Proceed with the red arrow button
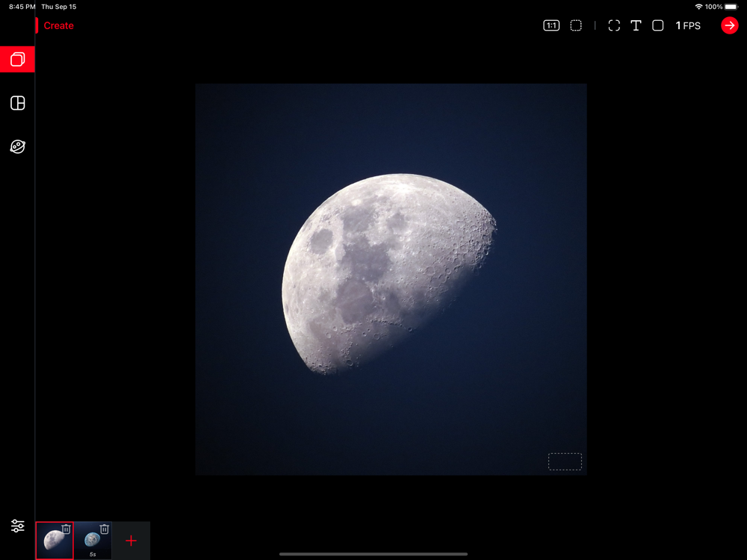Screen dimensions: 747x560 pyautogui.click(x=729, y=25)
